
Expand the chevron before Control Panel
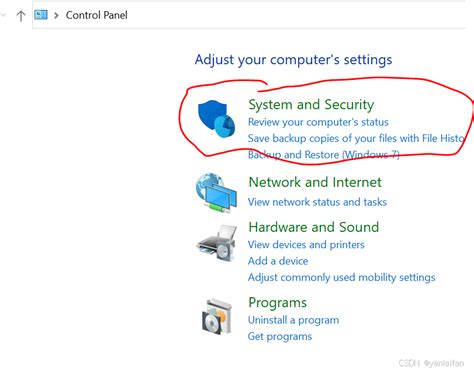pyautogui.click(x=56, y=15)
